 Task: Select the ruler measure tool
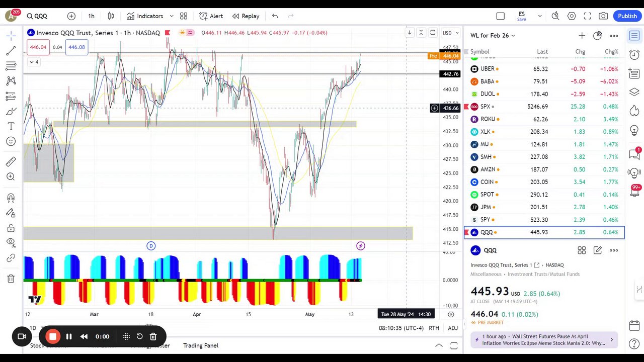[x=11, y=161]
